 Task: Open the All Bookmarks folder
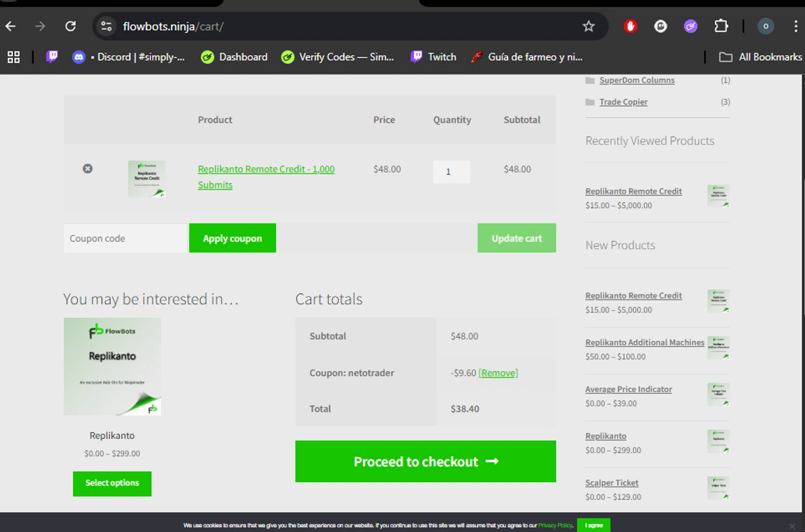(x=760, y=57)
